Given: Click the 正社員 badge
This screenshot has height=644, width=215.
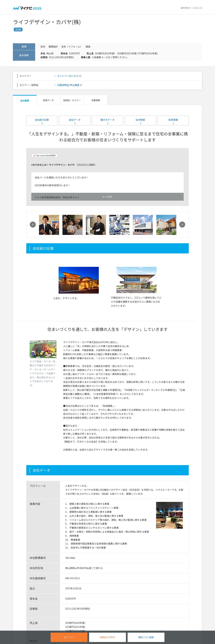Looking at the screenshot, I should pos(18,29).
